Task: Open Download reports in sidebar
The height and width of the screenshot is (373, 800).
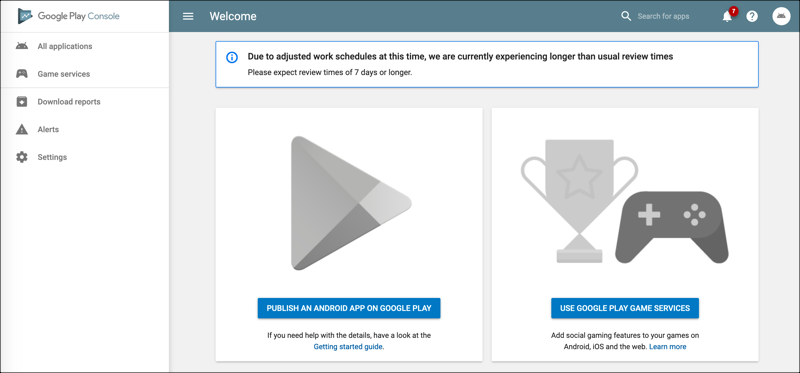Action: coord(85,102)
